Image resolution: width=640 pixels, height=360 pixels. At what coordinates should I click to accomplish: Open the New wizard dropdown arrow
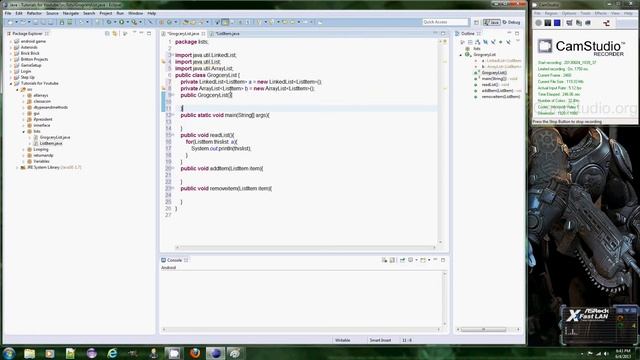click(16, 22)
